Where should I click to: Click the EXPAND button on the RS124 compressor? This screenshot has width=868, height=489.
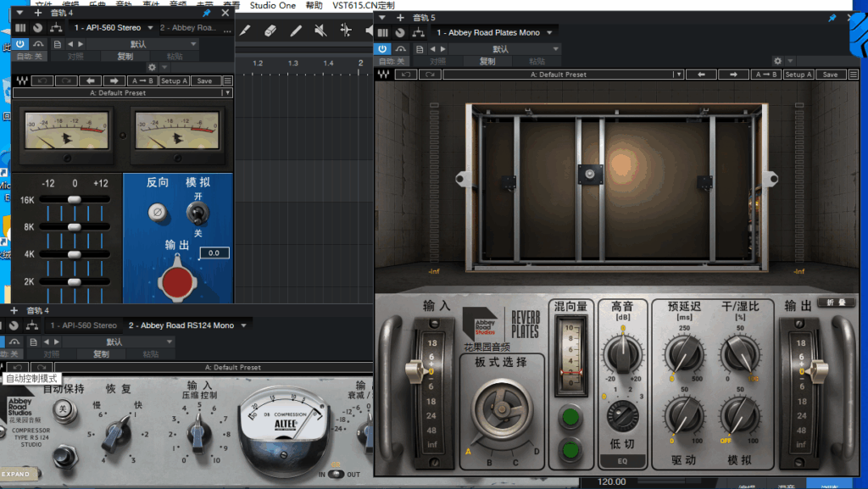click(16, 474)
